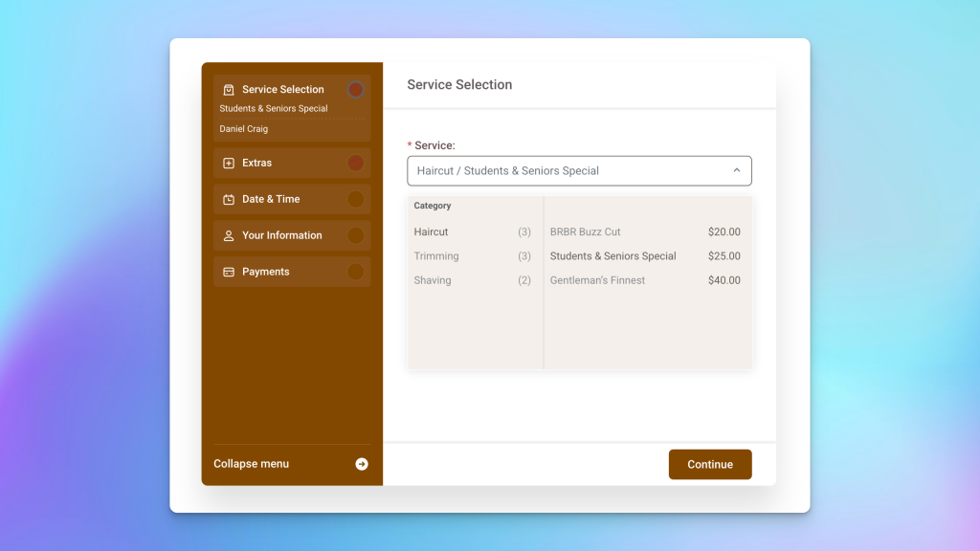Click the Haircut count (3)
The height and width of the screenshot is (551, 980).
[x=524, y=231]
